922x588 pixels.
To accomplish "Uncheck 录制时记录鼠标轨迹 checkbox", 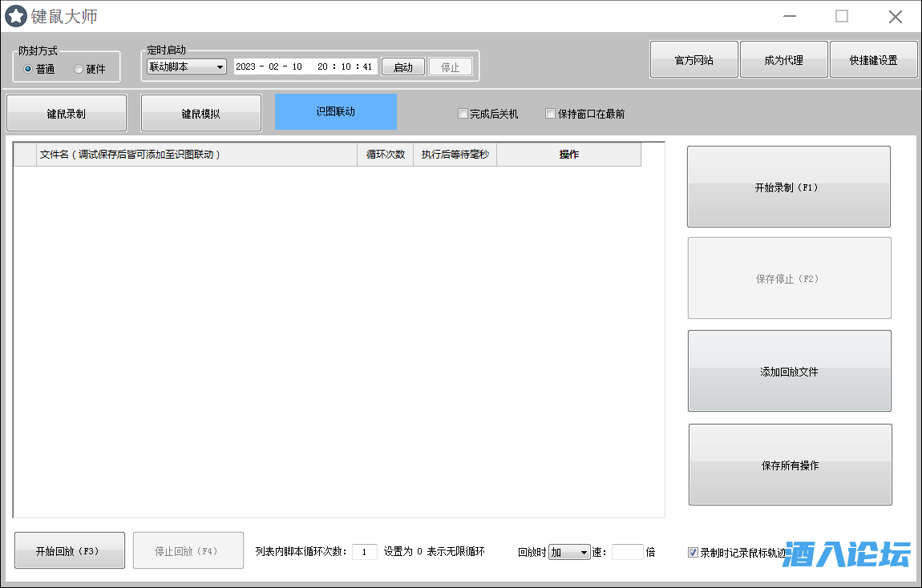I will click(x=693, y=552).
